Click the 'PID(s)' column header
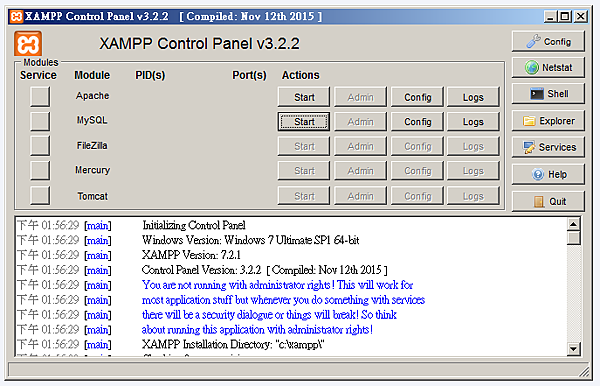Image resolution: width=600 pixels, height=386 pixels. 150,75
